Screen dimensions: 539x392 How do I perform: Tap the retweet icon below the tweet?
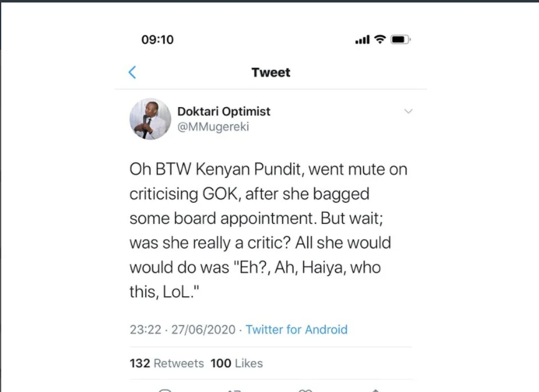(x=234, y=390)
